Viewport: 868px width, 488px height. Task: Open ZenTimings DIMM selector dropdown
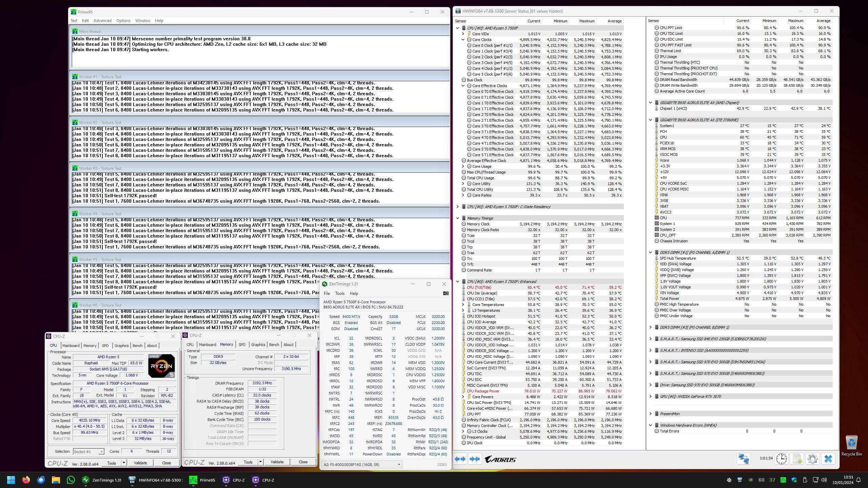362,465
